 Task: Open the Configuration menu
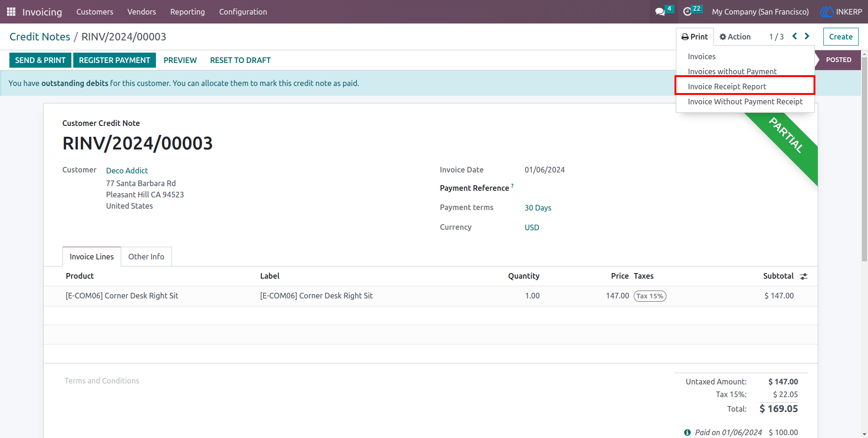[x=243, y=12]
